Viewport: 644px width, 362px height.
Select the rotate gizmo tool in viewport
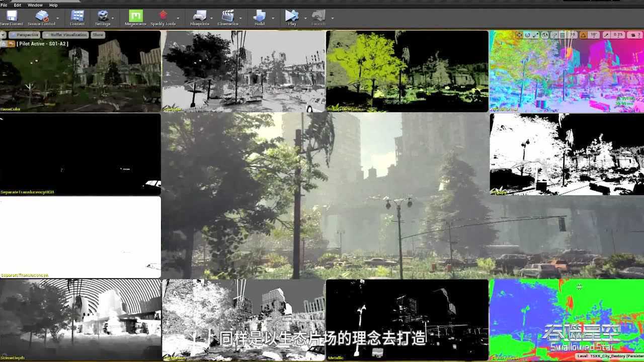pyautogui.click(x=527, y=35)
